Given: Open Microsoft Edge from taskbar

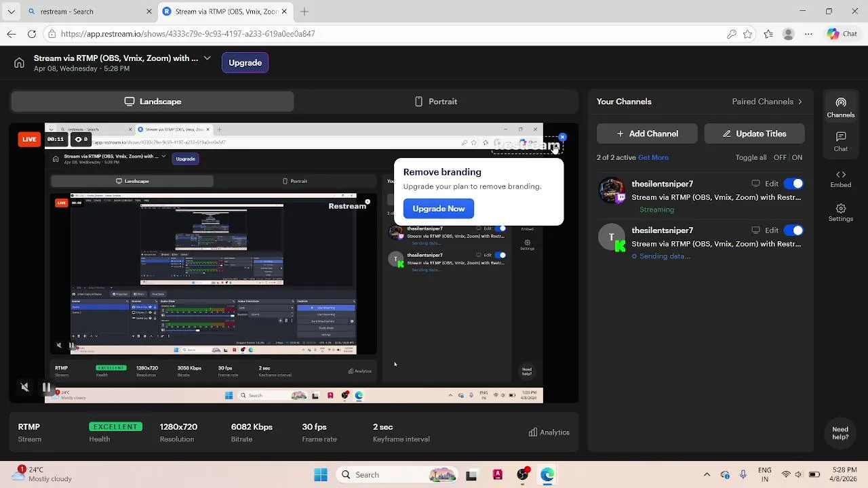Looking at the screenshot, I should (x=547, y=474).
